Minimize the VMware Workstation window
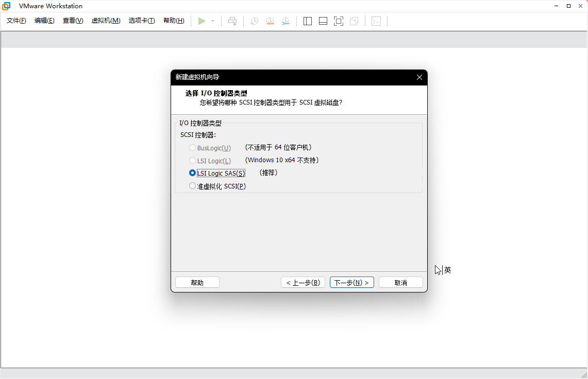Image resolution: width=588 pixels, height=379 pixels. tap(557, 6)
